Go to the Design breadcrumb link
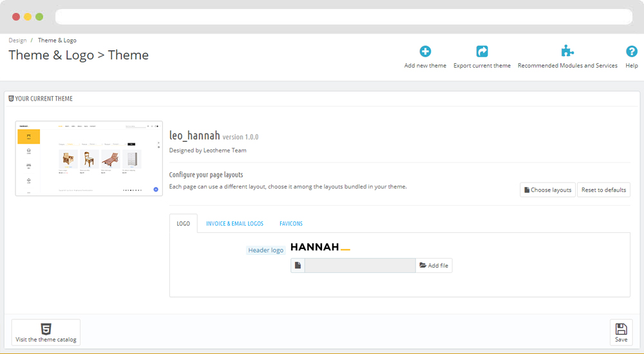The height and width of the screenshot is (354, 644). pos(17,41)
